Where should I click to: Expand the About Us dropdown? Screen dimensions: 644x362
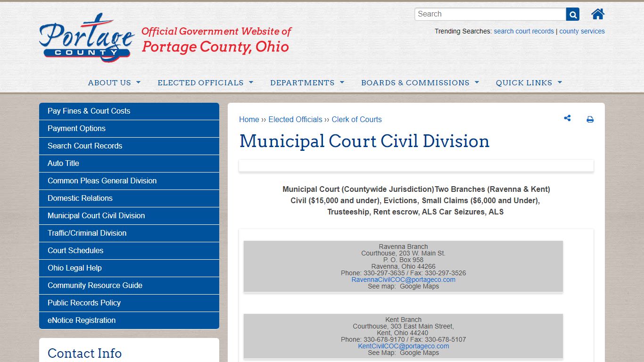115,82
